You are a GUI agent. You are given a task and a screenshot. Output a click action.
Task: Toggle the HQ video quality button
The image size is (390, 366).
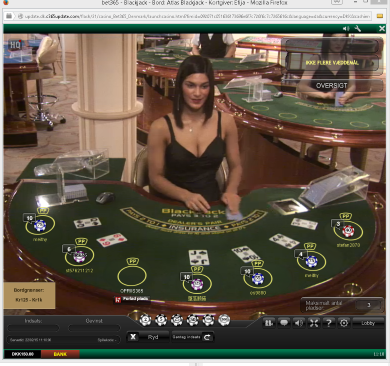tap(15, 45)
